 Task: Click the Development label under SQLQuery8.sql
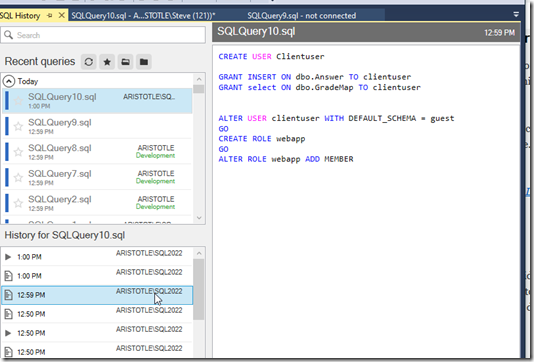point(155,156)
